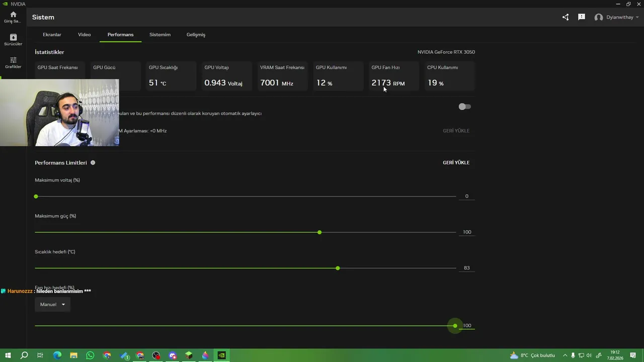
Task: Click the share icon in top bar
Action: coord(566,17)
